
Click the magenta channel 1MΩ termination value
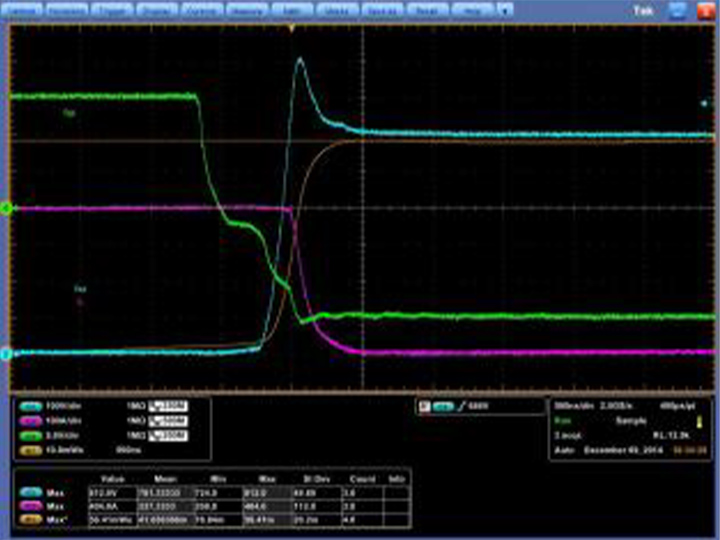135,421
